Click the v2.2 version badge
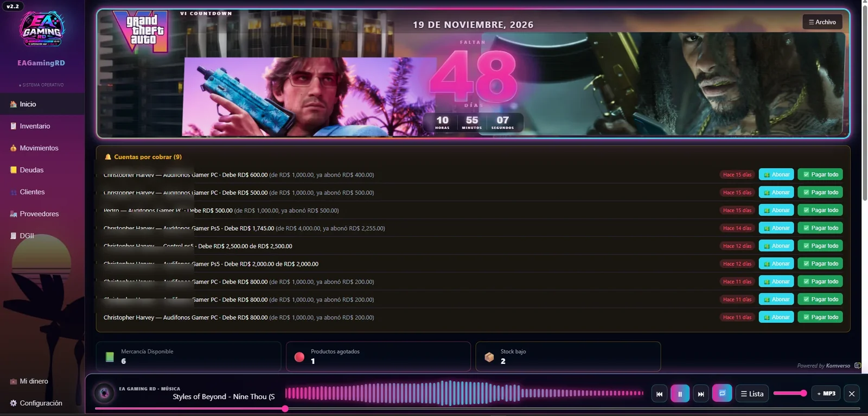The height and width of the screenshot is (416, 868). 12,6
